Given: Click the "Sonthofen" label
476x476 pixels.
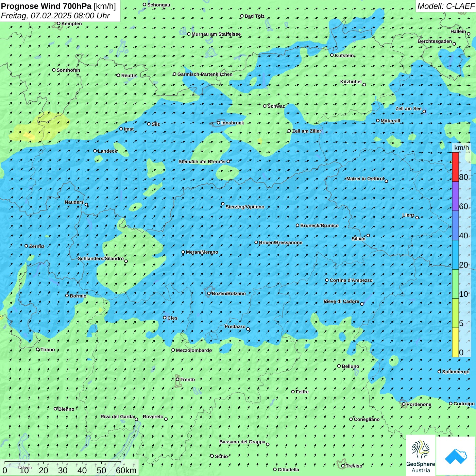Looking at the screenshot, I should pos(68,70).
